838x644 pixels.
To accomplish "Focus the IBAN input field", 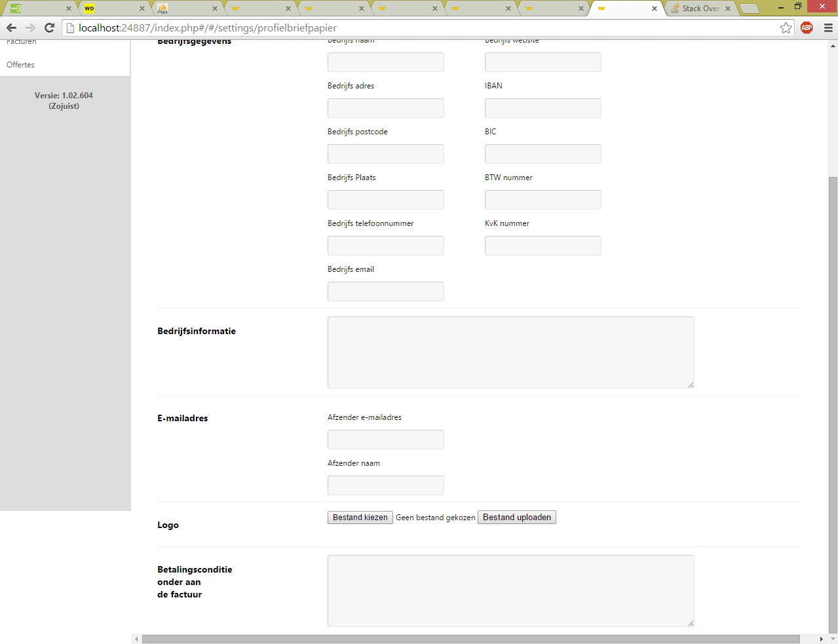I will tap(543, 108).
